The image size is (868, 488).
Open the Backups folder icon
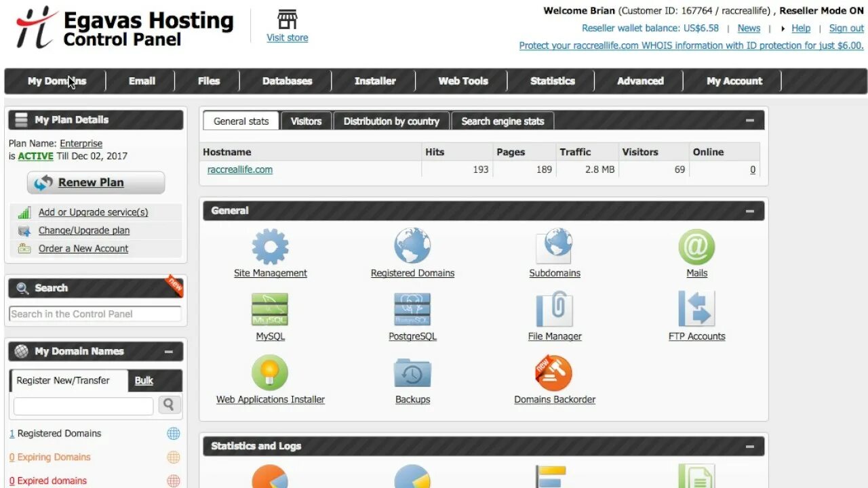pos(412,373)
